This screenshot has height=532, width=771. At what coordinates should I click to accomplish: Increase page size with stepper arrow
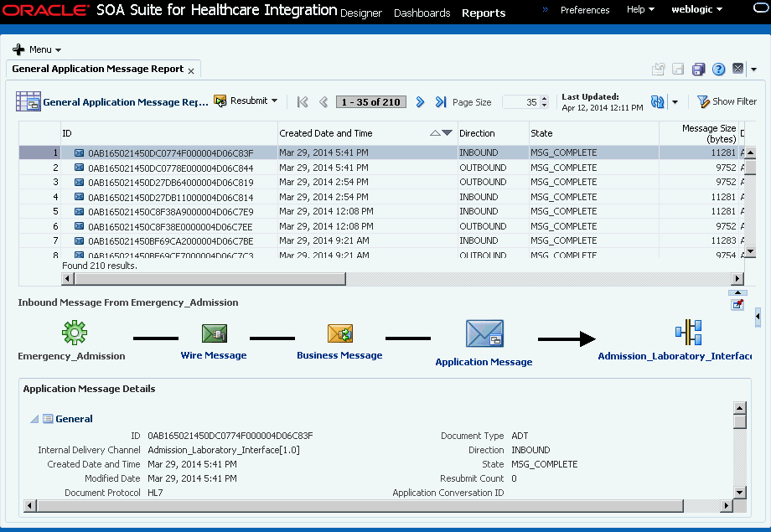pyautogui.click(x=544, y=99)
